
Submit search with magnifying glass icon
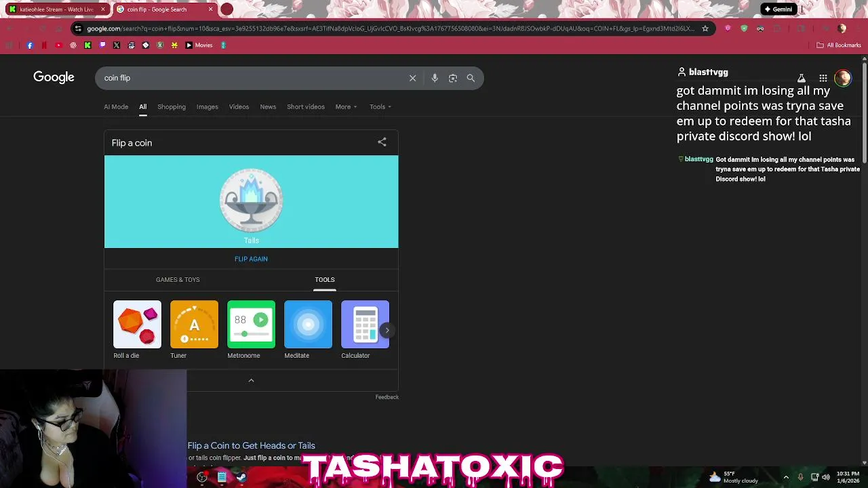tap(471, 78)
